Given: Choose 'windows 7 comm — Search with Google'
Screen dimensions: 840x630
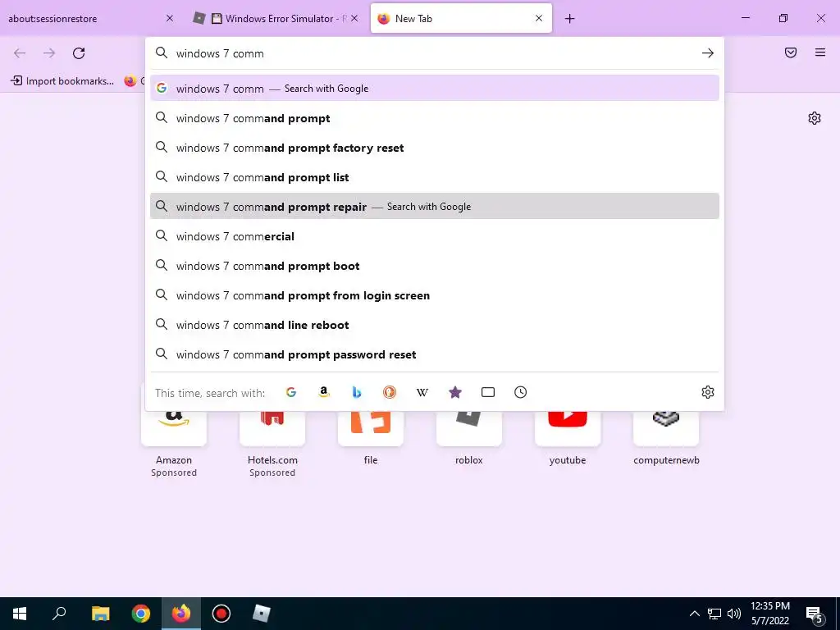Looking at the screenshot, I should (435, 89).
